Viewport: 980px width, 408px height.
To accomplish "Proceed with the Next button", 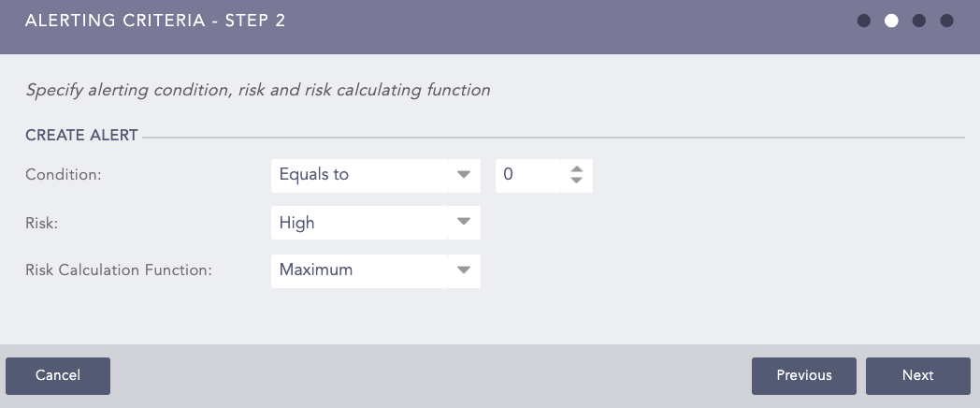I will point(917,375).
